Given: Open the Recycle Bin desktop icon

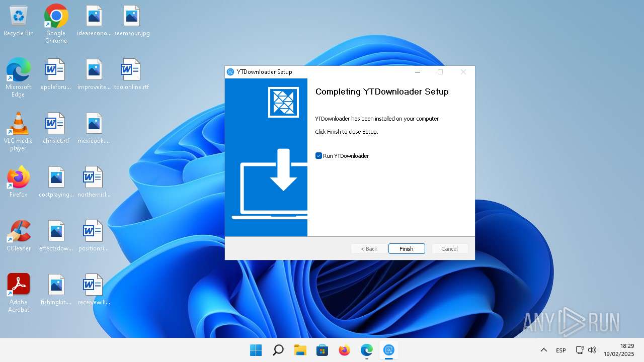Looking at the screenshot, I should coord(19,21).
